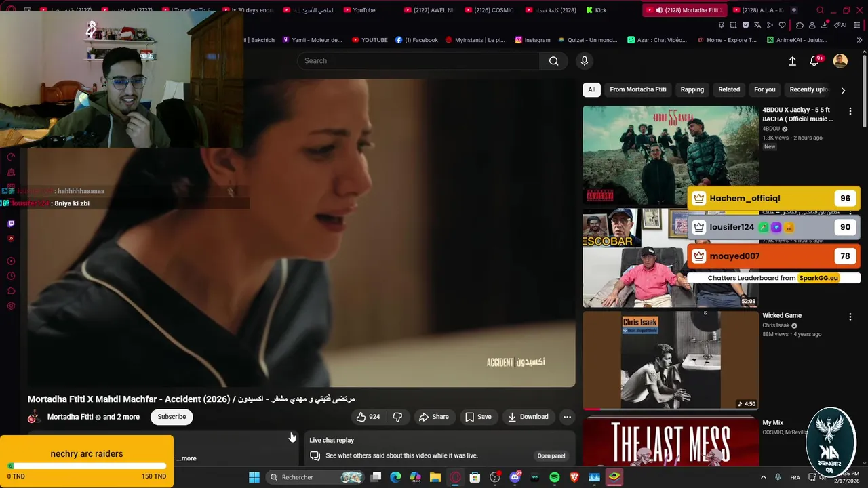Show hidden system tray icons
This screenshot has width=868, height=488.
[763, 477]
